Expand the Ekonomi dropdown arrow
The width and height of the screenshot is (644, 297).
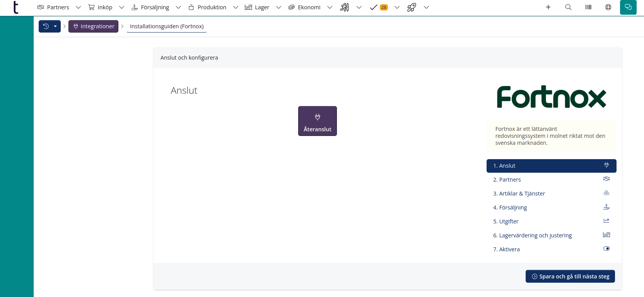[x=330, y=7]
